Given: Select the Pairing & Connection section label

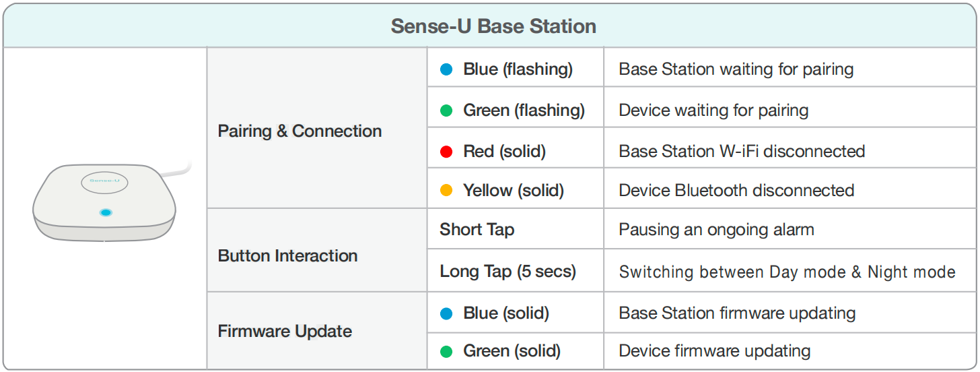Looking at the screenshot, I should [x=300, y=131].
